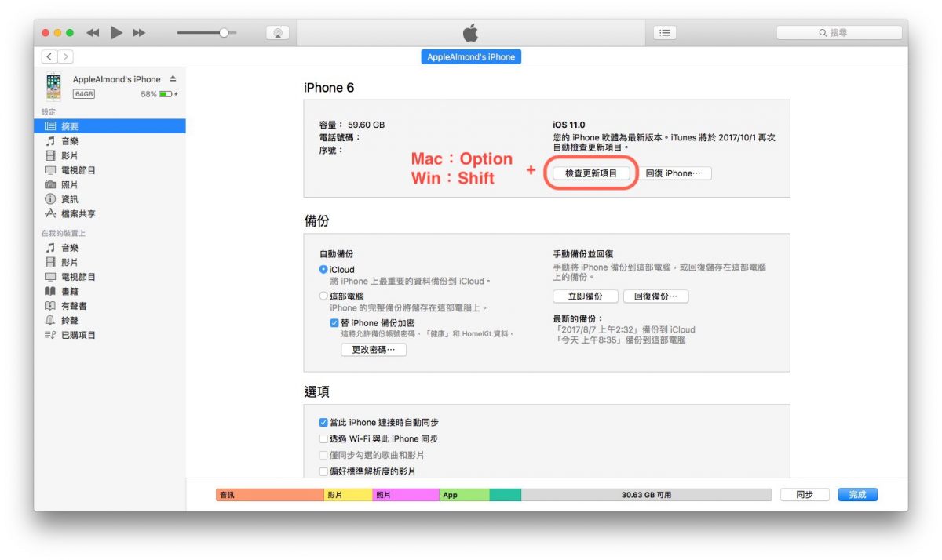This screenshot has width=942, height=560.
Task: Click the play button
Action: 116,32
